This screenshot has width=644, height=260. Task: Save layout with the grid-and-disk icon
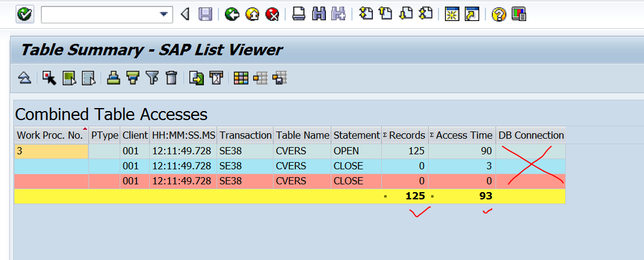pyautogui.click(x=280, y=77)
